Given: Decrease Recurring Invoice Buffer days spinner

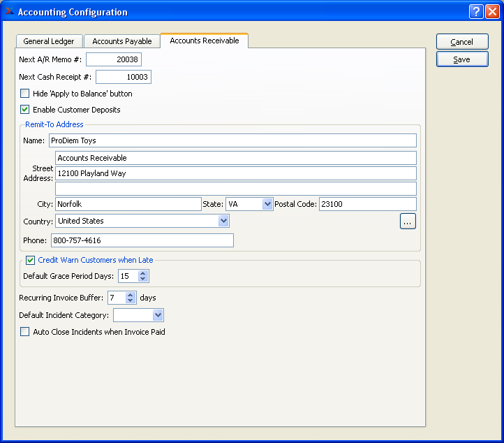Looking at the screenshot, I should (x=131, y=300).
